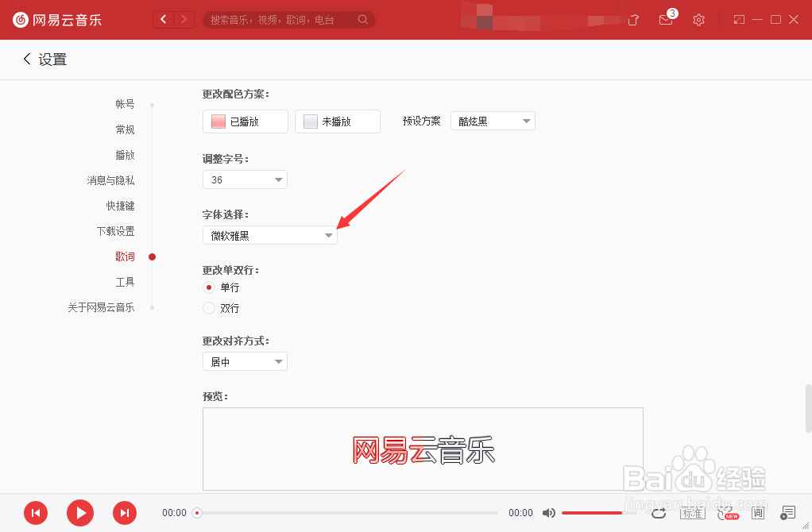Click the volume slider
This screenshot has width=812, height=532.
[x=598, y=513]
